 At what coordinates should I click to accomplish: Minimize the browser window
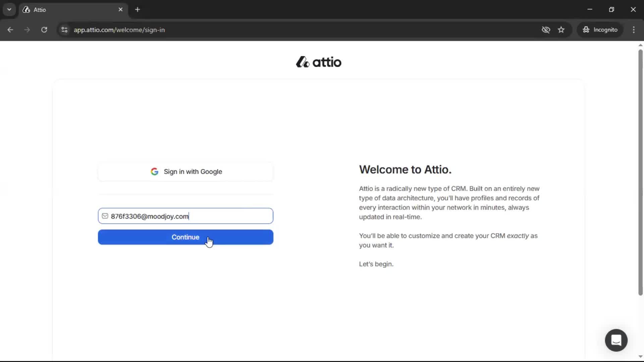(590, 9)
